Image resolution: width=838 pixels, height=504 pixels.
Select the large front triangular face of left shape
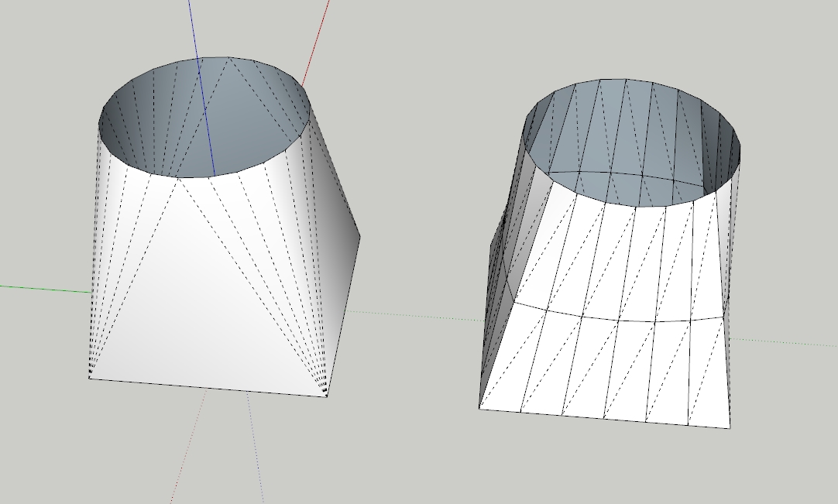209,310
